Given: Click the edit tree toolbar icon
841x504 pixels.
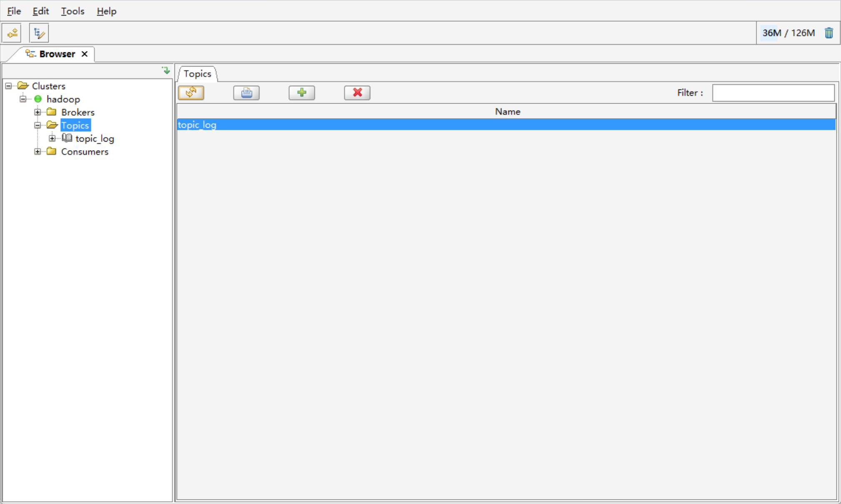Looking at the screenshot, I should 39,33.
